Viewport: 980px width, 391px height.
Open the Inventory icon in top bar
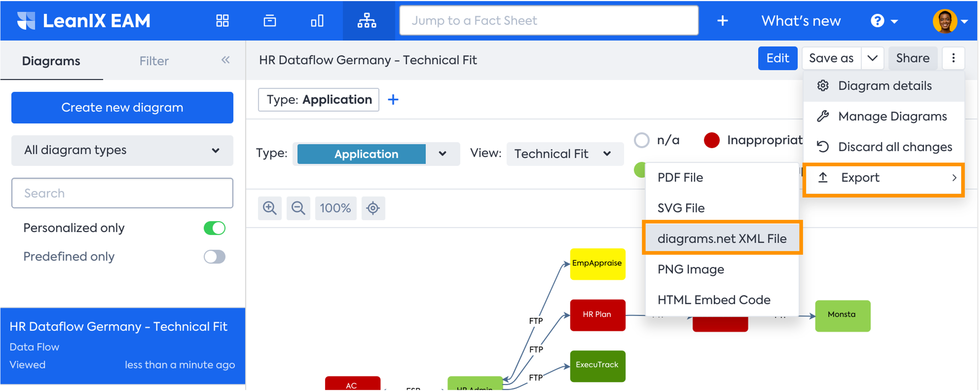tap(270, 21)
